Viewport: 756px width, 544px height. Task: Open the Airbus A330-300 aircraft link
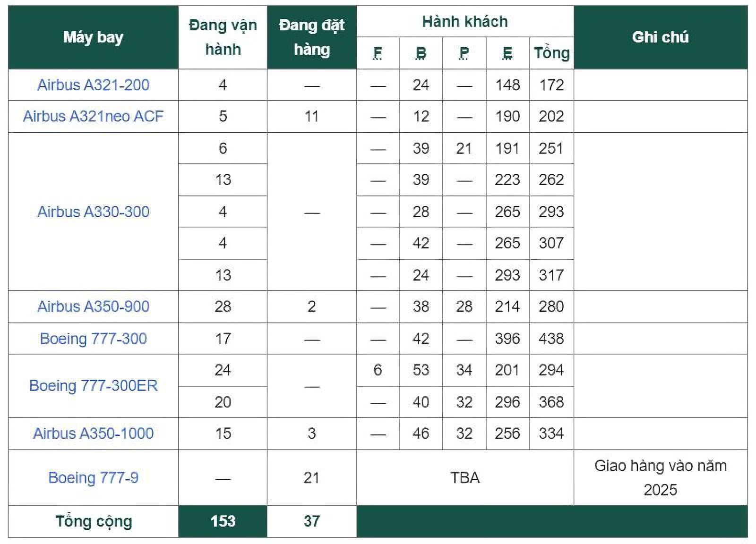click(93, 212)
